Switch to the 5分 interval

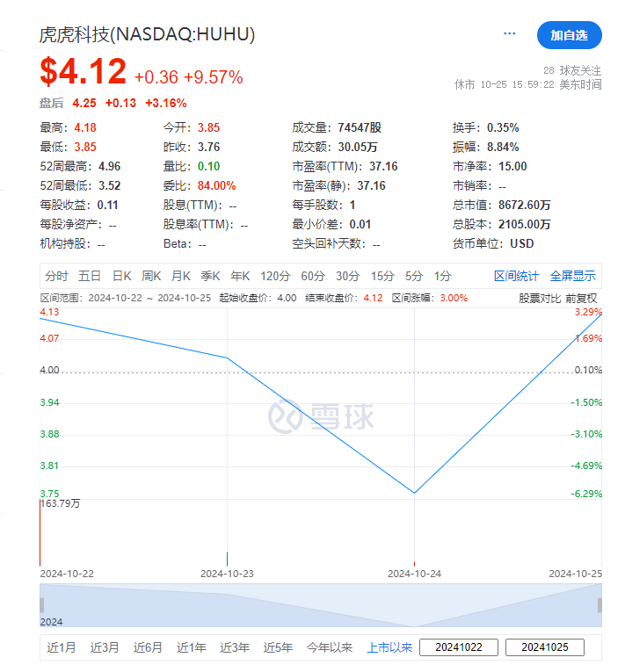point(414,276)
